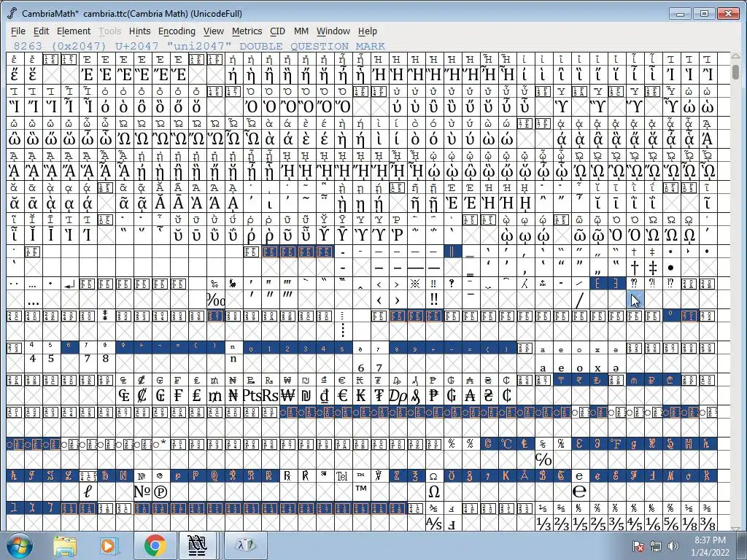The width and height of the screenshot is (747, 560).
Task: Select the subscript schwa ₔ glyph cell
Action: (x=616, y=367)
